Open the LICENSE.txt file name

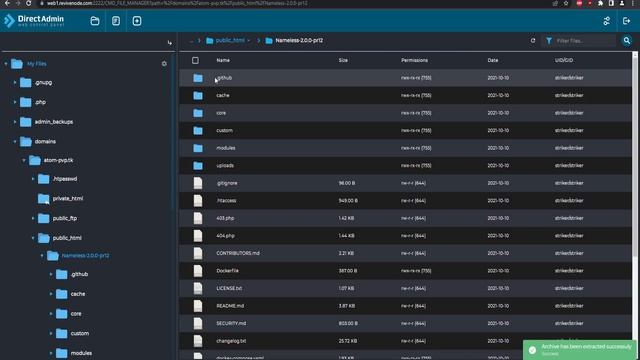click(229, 289)
